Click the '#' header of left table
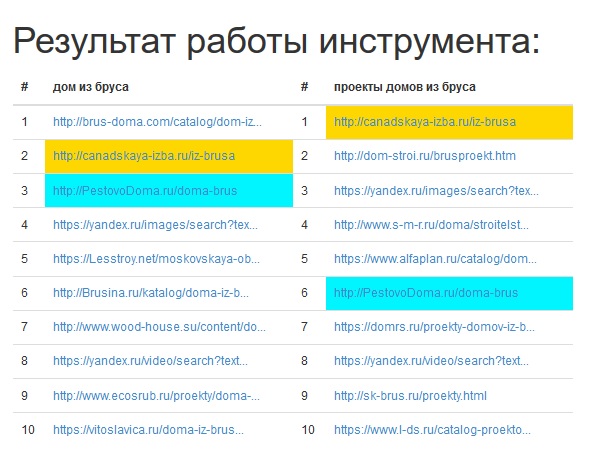This screenshot has width=595, height=453. 25,87
